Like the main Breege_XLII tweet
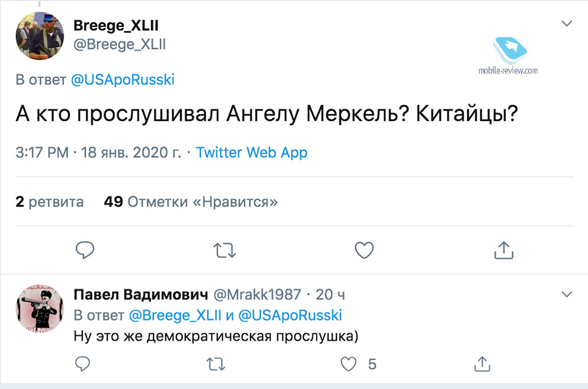Screen dimensions: 588x389 [x=365, y=250]
